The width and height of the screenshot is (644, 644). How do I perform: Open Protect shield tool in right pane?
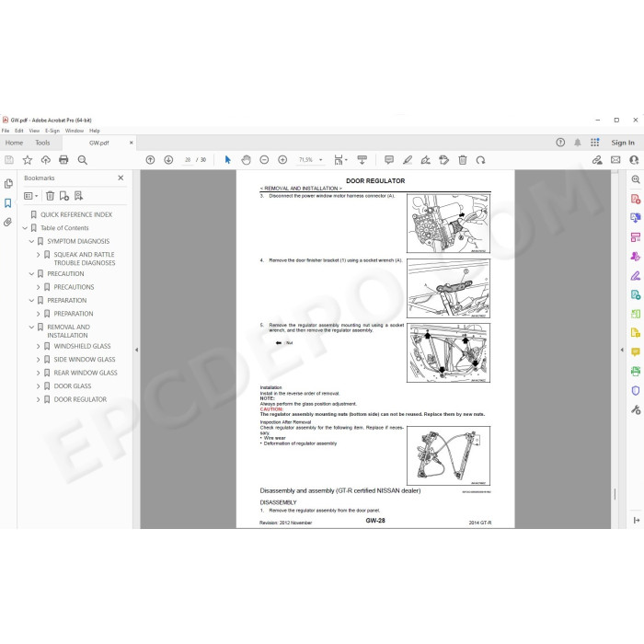coord(636,391)
